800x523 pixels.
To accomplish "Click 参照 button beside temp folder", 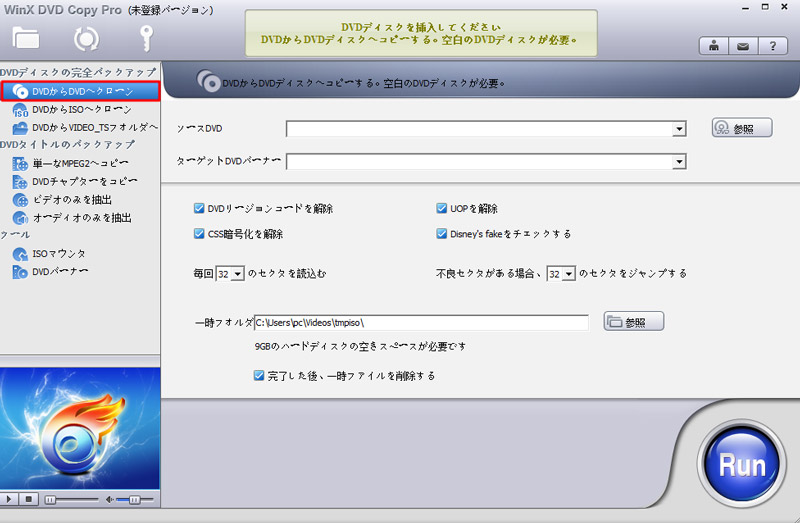I will [634, 321].
